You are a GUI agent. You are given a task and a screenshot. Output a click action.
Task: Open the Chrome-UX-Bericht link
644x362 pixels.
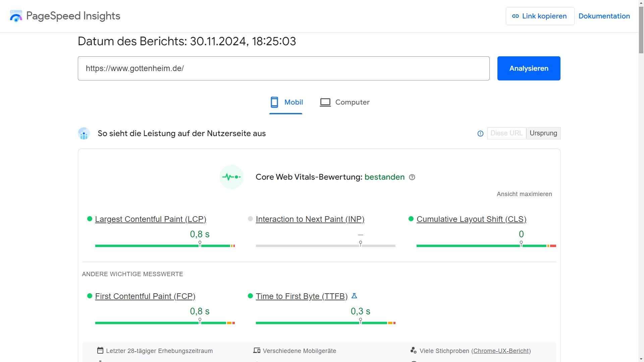pos(501,351)
